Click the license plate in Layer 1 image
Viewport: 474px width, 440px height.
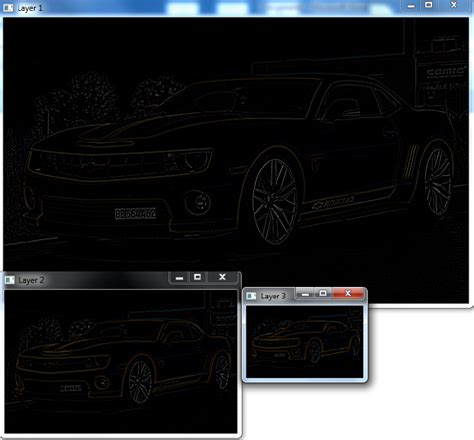click(x=135, y=214)
